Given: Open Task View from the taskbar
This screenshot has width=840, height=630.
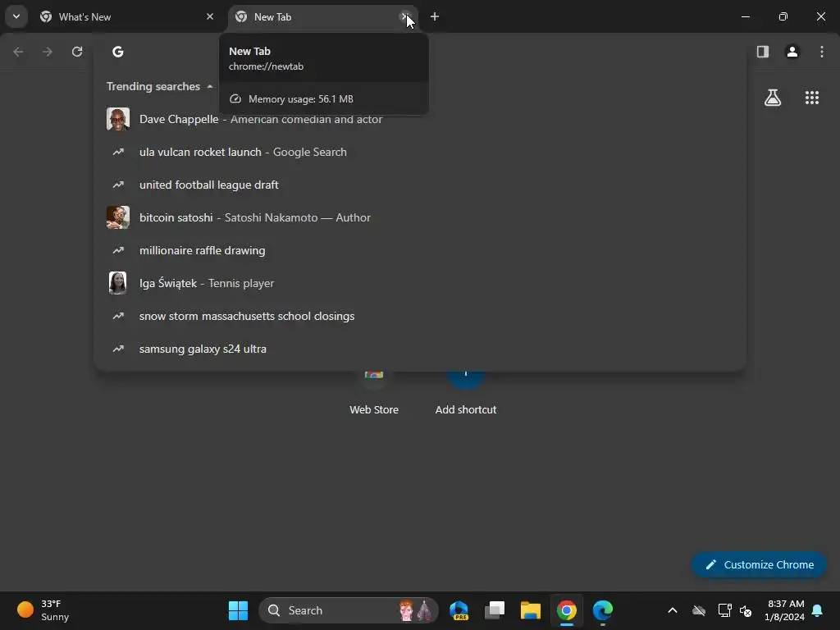Looking at the screenshot, I should pos(495,610).
